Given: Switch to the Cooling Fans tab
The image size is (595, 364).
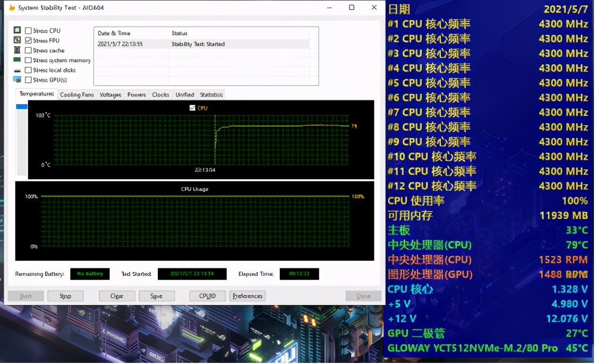Looking at the screenshot, I should pos(77,94).
